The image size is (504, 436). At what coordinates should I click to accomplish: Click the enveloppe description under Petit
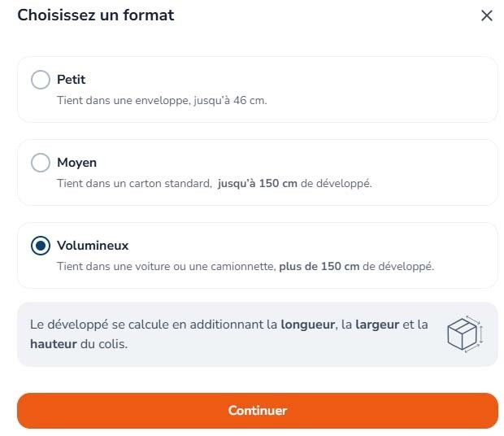pyautogui.click(x=162, y=100)
